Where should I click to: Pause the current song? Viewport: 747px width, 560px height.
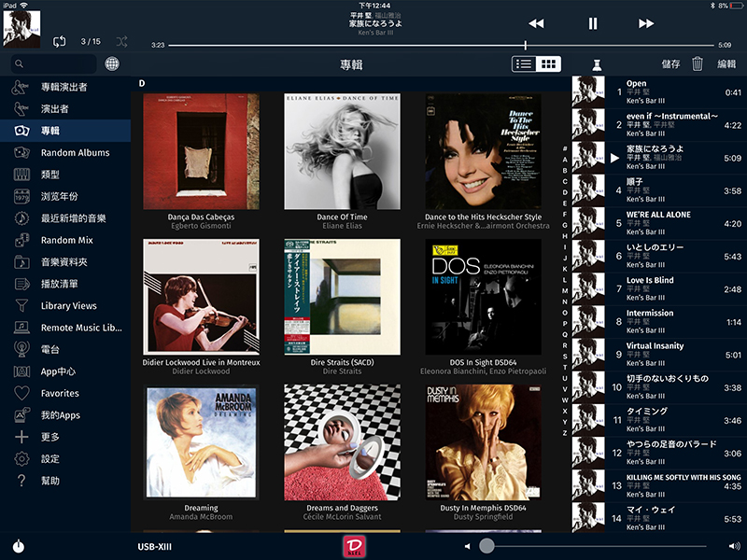(x=592, y=23)
